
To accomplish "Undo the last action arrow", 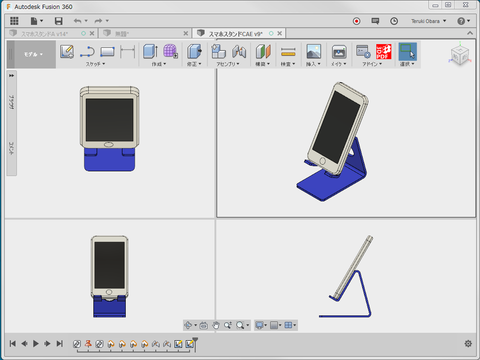I will [77, 21].
